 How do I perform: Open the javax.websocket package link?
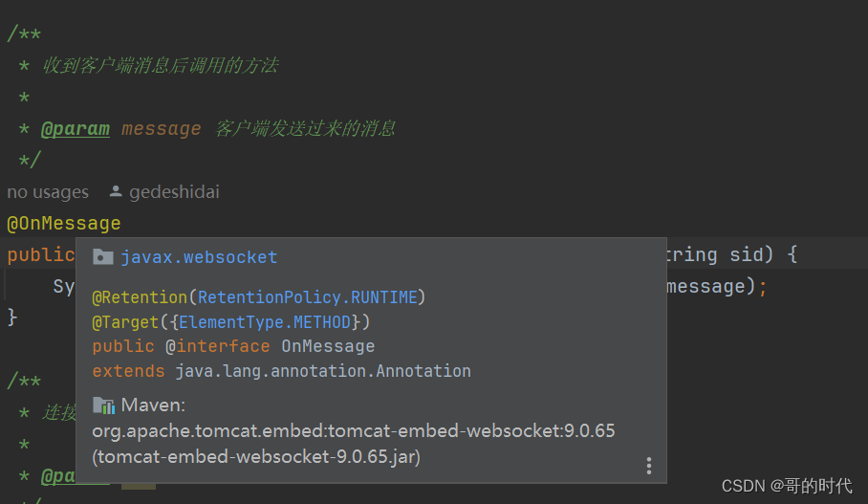coord(199,257)
